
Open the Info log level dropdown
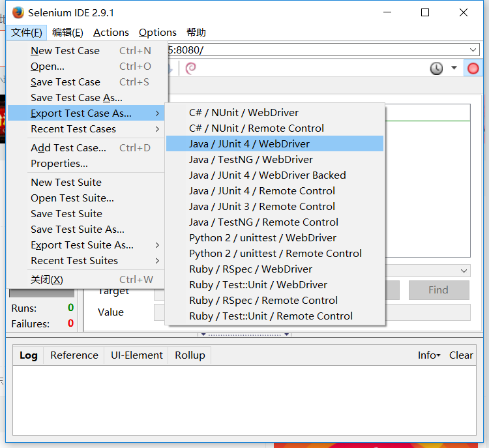click(x=429, y=355)
